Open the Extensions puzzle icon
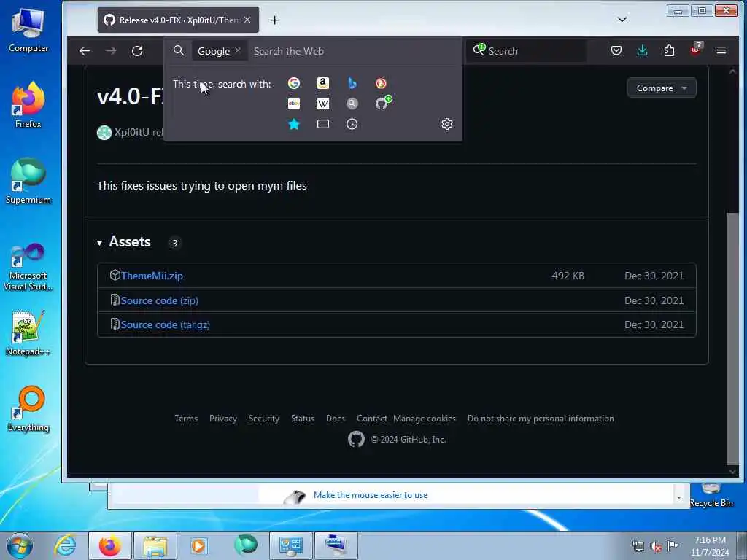 click(x=669, y=50)
